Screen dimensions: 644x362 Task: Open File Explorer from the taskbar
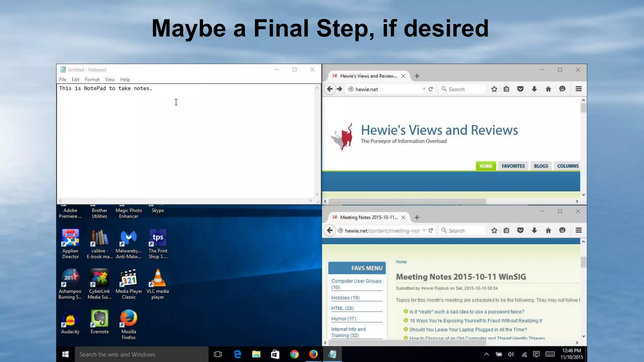click(256, 354)
